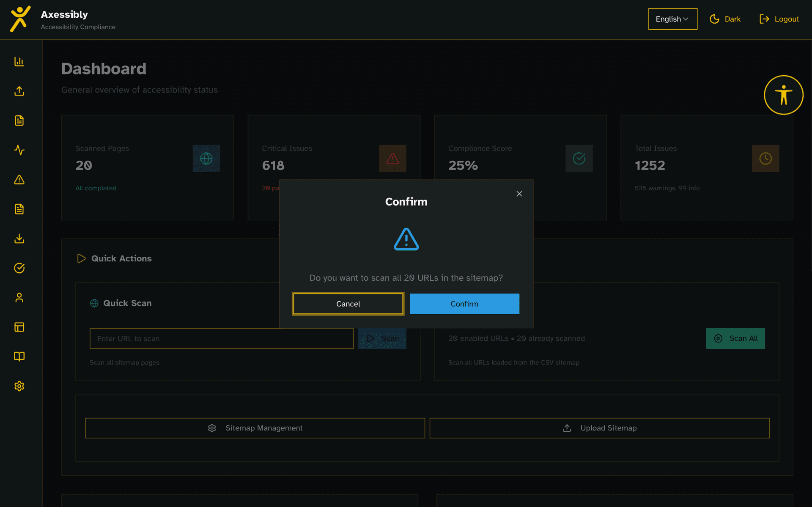Expand the English language dropdown
Screen dimensions: 812x507
coord(672,19)
